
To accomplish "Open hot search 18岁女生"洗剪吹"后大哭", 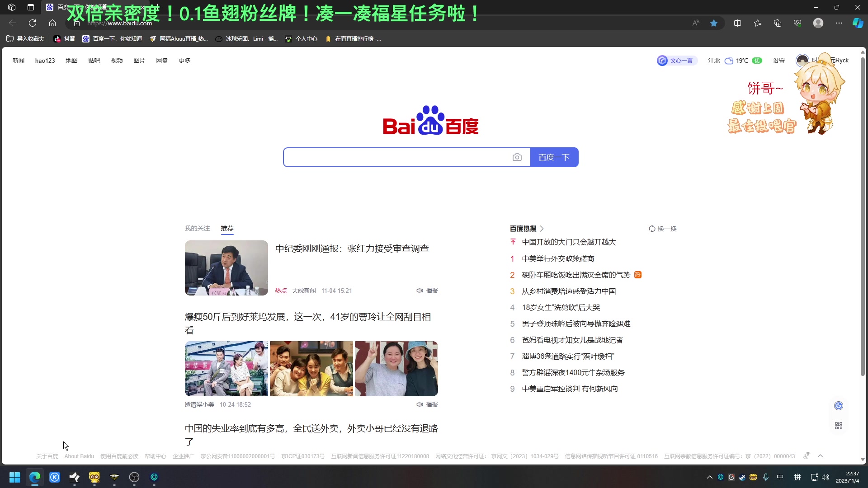I will [x=561, y=307].
